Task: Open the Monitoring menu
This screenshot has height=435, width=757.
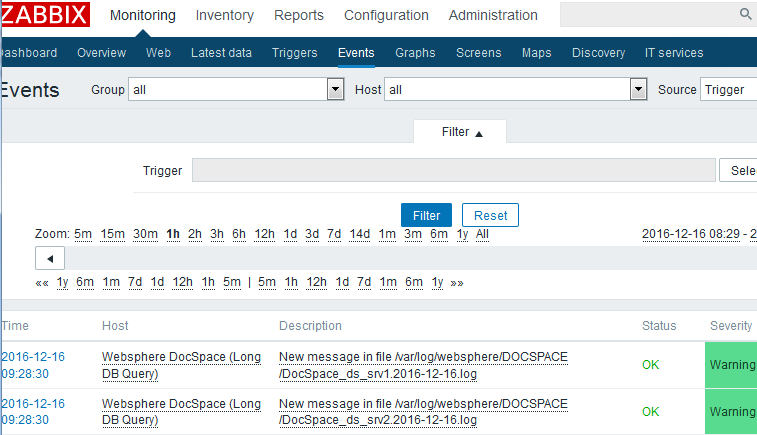Action: [142, 15]
